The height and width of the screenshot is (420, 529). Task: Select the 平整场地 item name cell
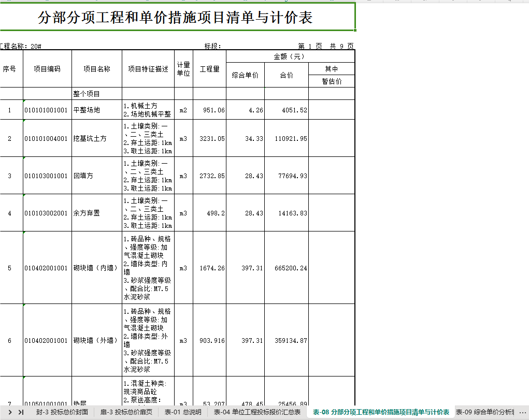97,110
